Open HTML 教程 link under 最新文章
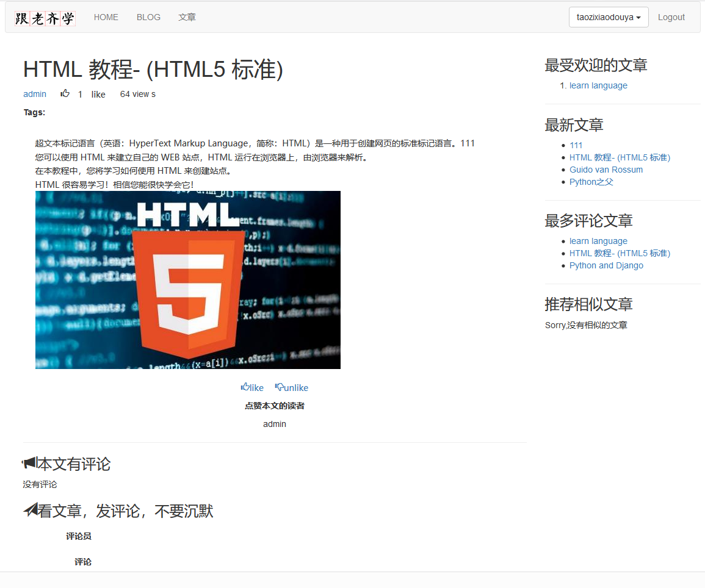 click(x=620, y=157)
